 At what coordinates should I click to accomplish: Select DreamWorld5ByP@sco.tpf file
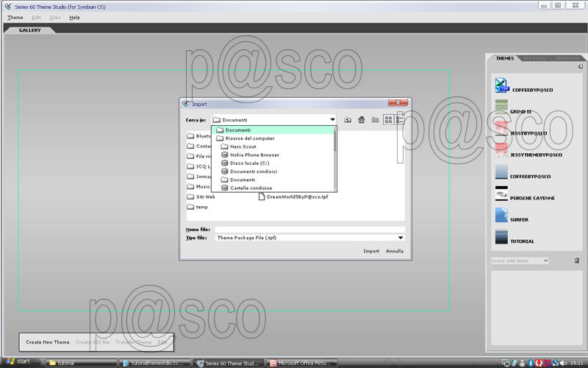coord(293,197)
